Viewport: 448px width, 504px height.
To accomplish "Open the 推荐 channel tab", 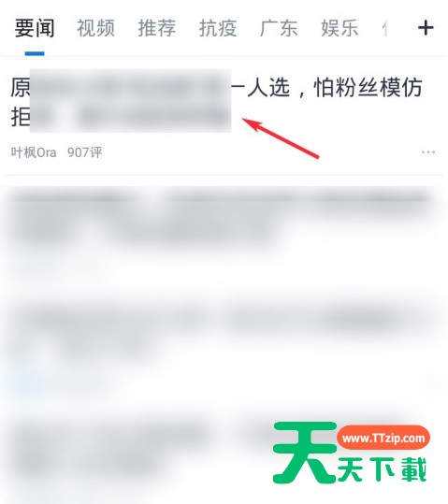I will tap(157, 28).
